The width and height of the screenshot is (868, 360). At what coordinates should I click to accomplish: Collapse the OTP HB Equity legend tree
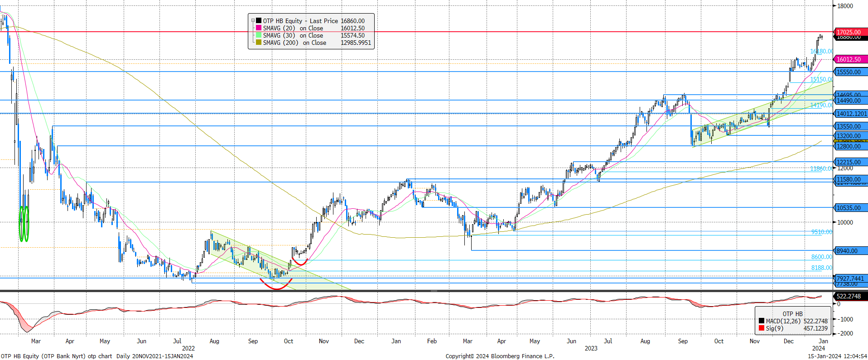(253, 21)
